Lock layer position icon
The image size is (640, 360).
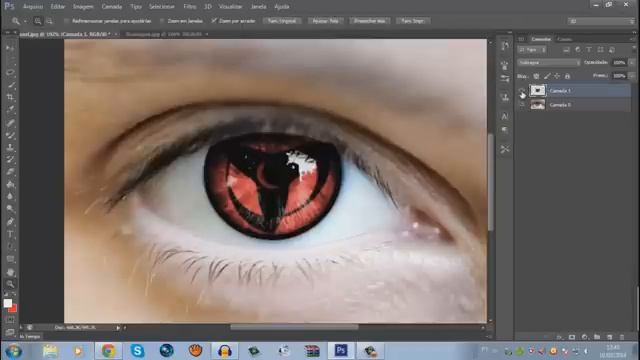(x=557, y=76)
